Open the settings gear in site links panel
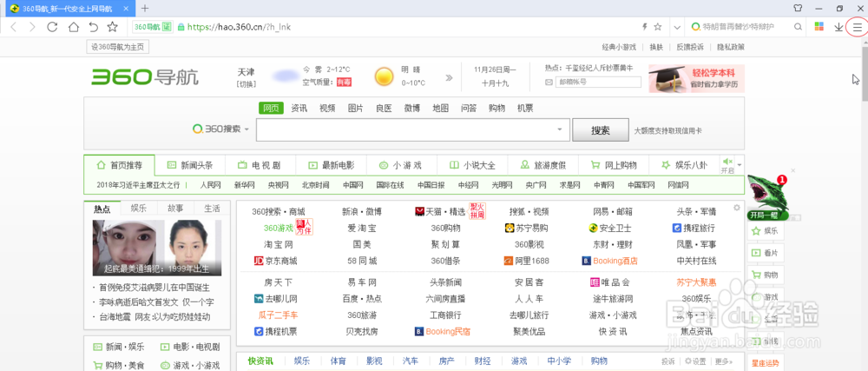This screenshot has height=371, width=868. (736, 208)
